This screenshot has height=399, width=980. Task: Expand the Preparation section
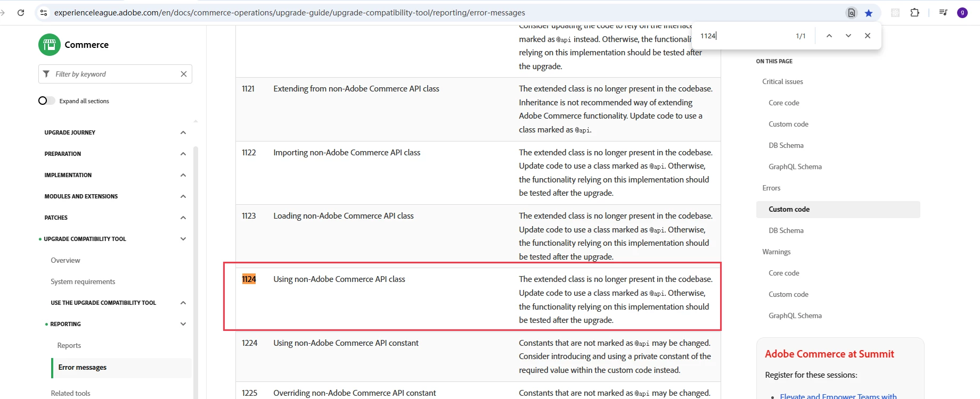183,154
